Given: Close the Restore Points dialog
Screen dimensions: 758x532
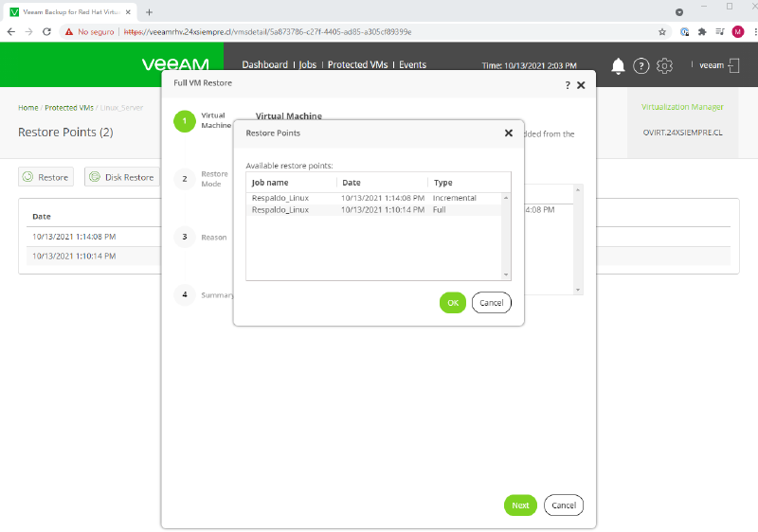Looking at the screenshot, I should 509,133.
